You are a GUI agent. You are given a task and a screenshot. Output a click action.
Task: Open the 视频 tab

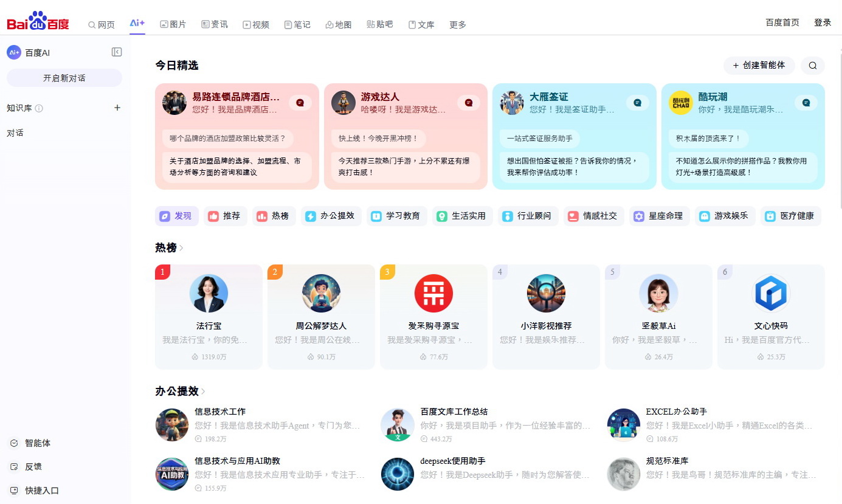(x=256, y=24)
